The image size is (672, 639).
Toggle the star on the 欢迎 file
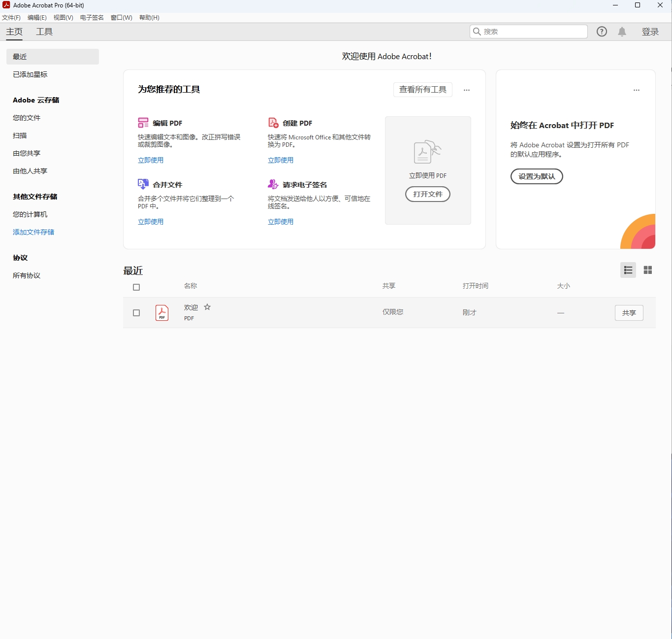[x=207, y=306]
